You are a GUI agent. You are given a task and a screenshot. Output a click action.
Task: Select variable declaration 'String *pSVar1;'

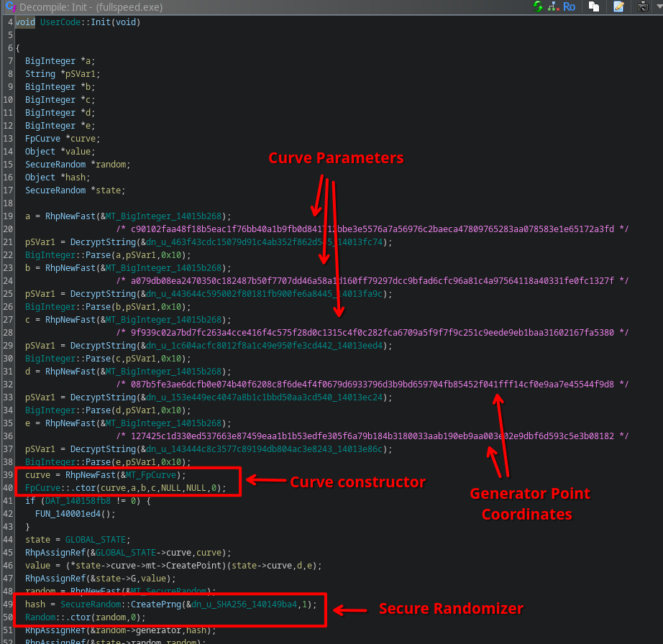point(63,74)
